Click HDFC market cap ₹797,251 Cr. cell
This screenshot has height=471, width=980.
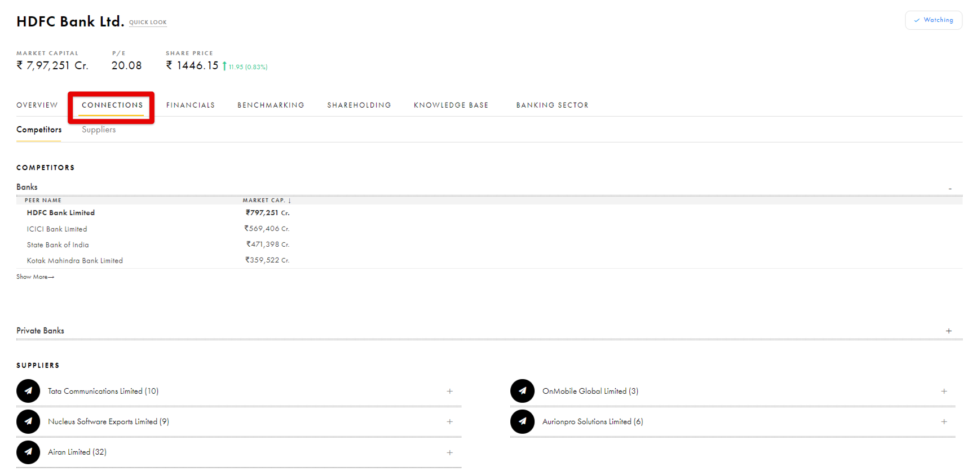[267, 213]
